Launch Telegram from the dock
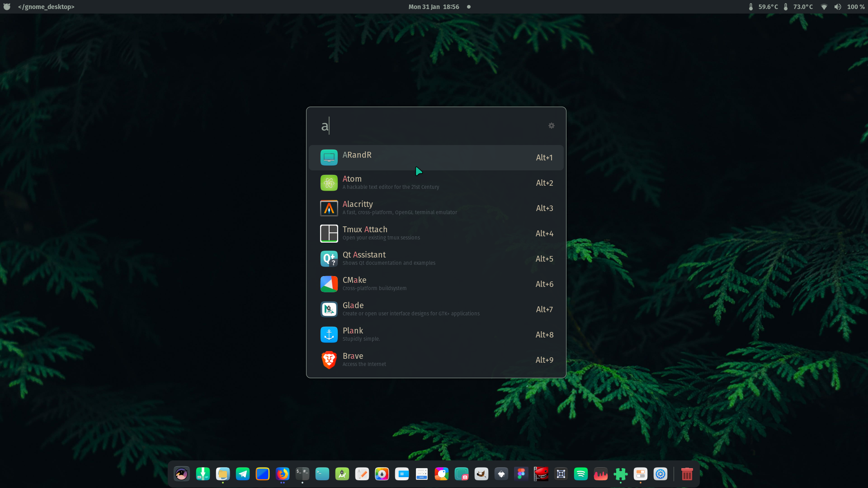The height and width of the screenshot is (488, 868). [243, 474]
